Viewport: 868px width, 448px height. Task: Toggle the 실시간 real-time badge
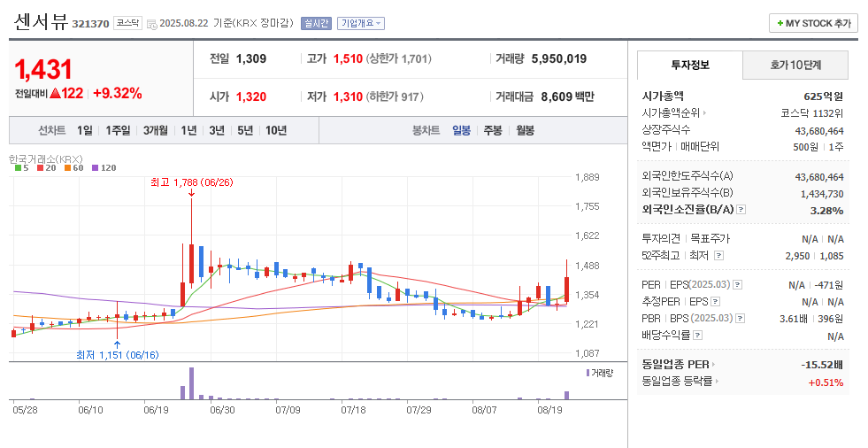pos(316,23)
